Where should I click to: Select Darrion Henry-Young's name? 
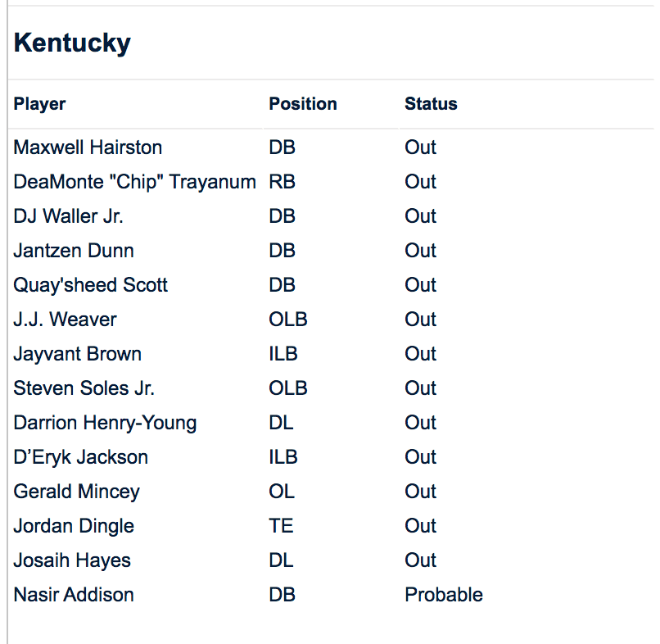(x=105, y=423)
